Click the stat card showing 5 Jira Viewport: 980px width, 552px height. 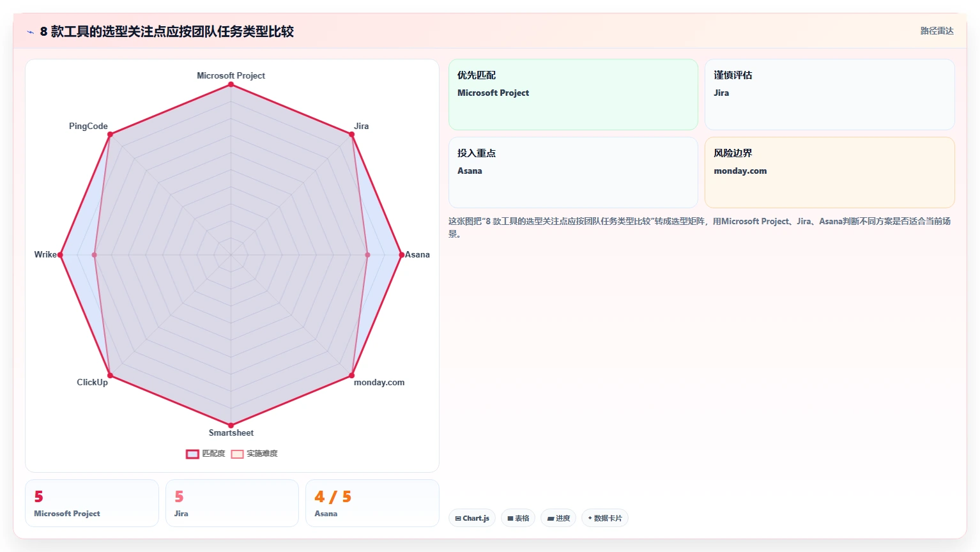[232, 503]
